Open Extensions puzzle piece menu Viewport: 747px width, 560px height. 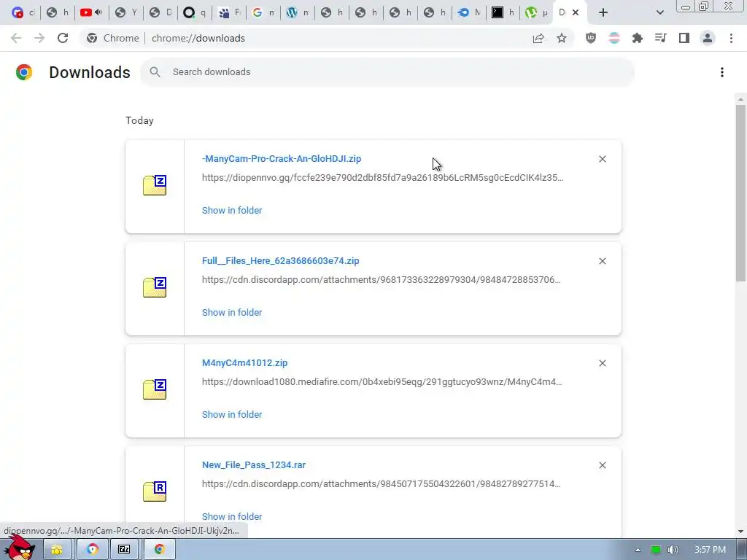[638, 38]
